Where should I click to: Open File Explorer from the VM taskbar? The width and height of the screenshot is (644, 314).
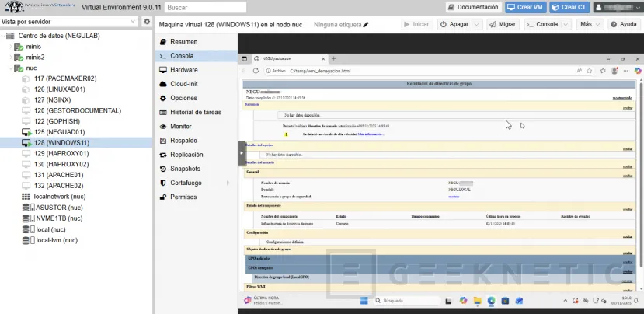477,301
